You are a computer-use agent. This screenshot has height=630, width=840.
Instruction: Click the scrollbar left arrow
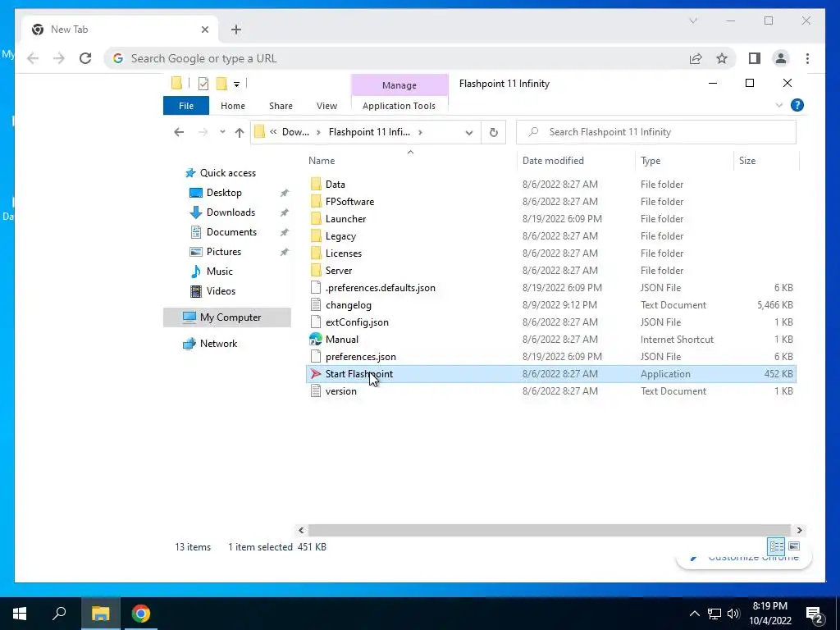pos(301,531)
